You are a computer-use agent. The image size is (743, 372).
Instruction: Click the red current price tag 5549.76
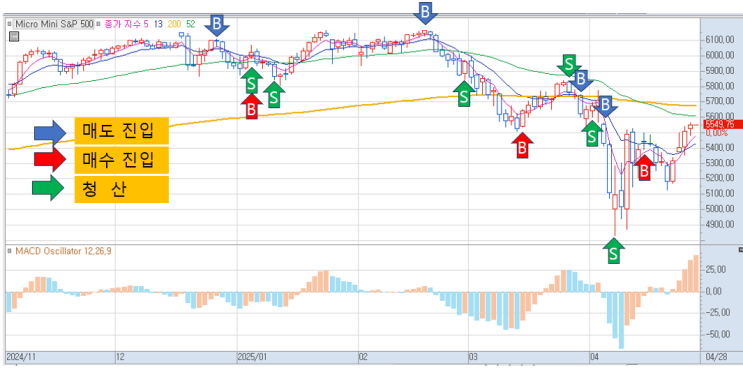click(x=722, y=125)
